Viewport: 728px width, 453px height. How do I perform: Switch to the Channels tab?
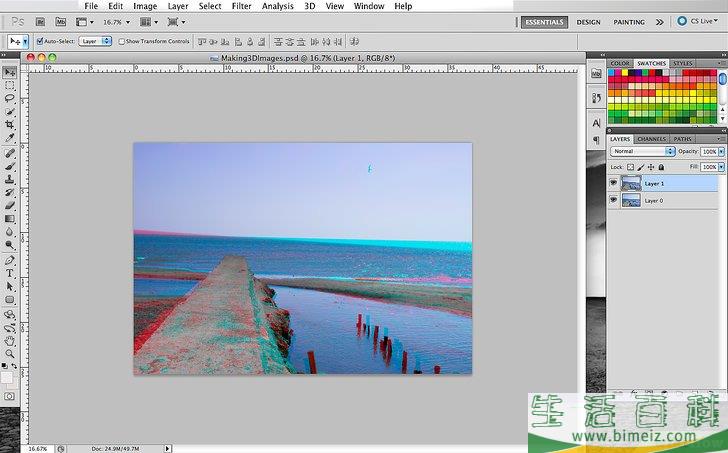pyautogui.click(x=651, y=139)
